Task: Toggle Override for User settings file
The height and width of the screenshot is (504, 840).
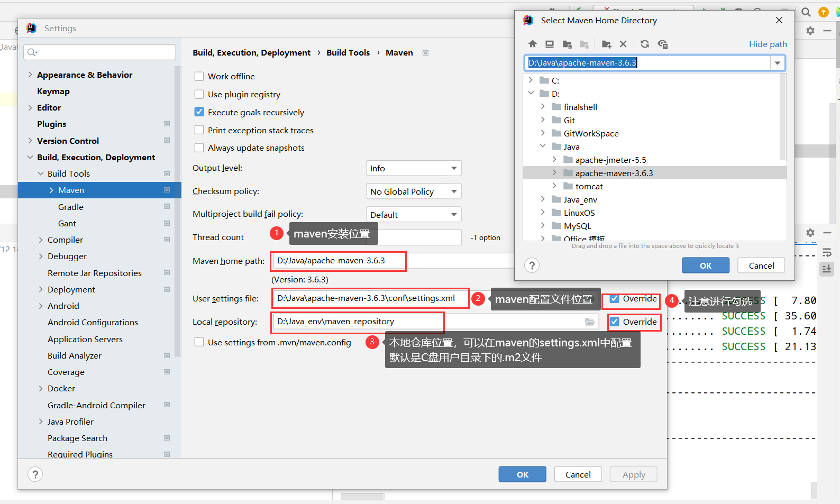Action: click(614, 299)
